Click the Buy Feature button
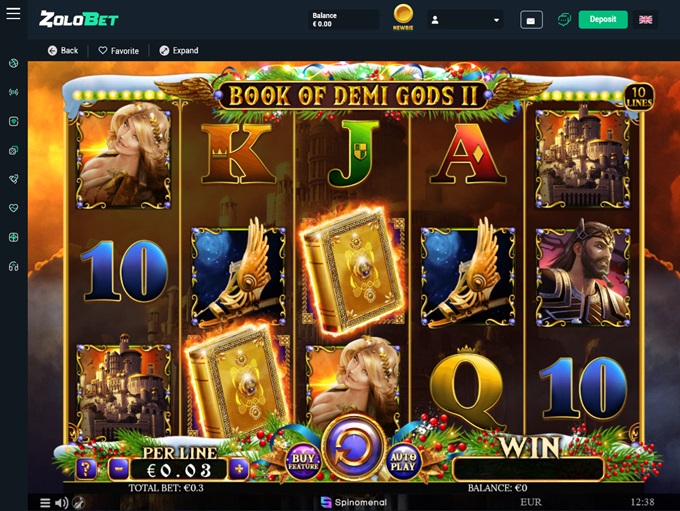This screenshot has height=511, width=680. [303, 462]
